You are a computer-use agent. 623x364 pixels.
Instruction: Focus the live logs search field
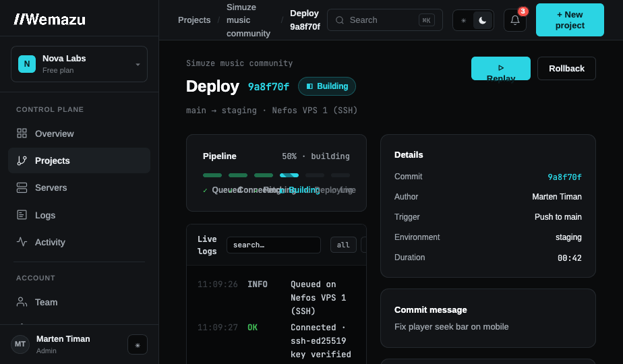point(274,245)
